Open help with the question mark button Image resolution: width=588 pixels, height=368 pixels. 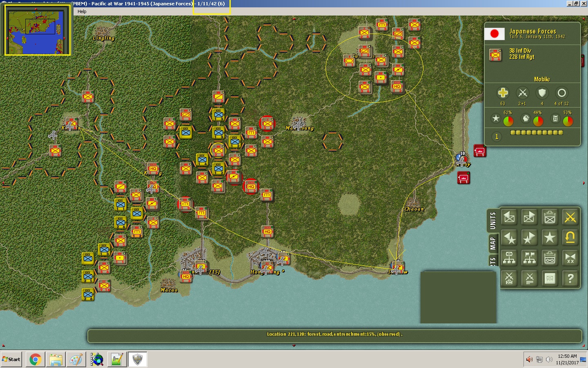point(570,278)
